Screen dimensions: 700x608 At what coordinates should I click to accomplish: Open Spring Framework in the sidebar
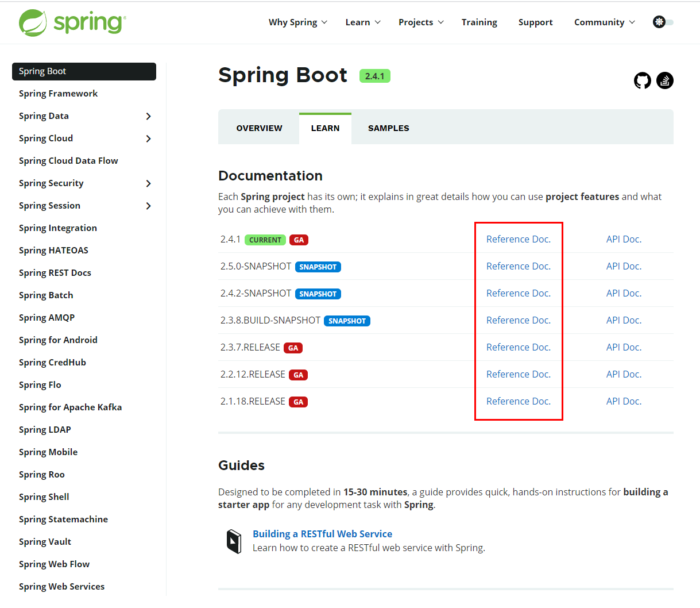tap(58, 94)
